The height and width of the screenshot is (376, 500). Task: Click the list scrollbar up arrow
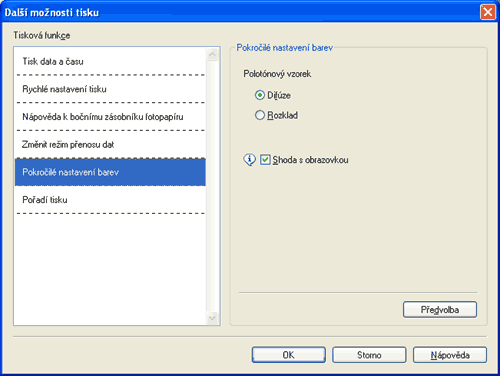click(x=212, y=54)
